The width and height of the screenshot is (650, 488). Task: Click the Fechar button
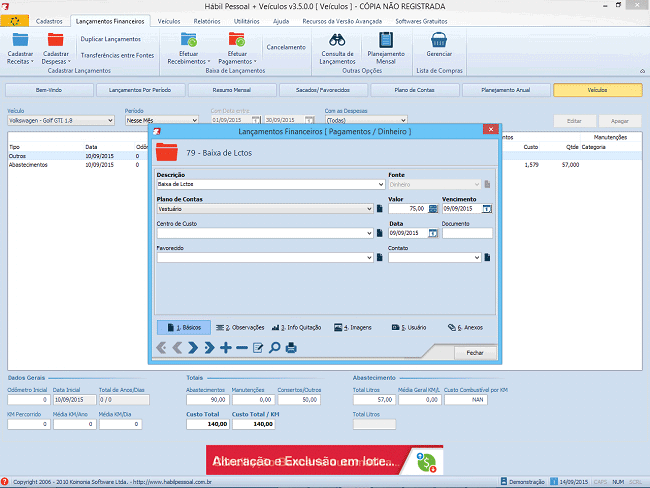(474, 352)
